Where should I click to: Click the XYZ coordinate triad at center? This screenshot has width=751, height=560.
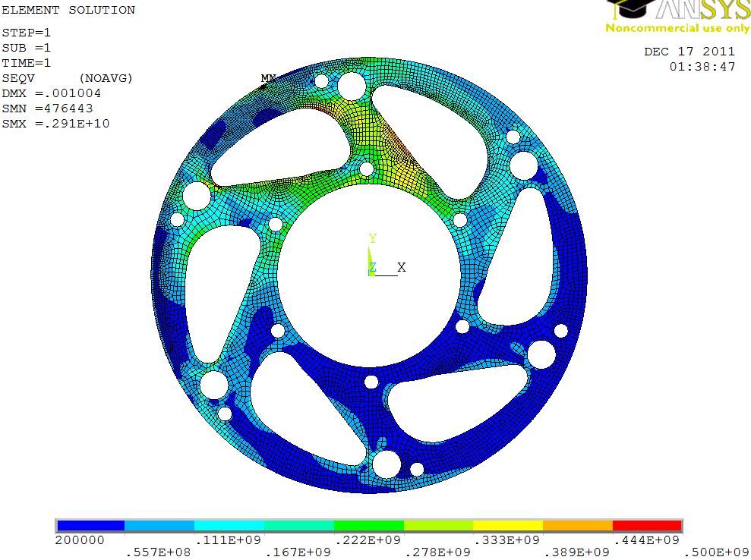click(386, 255)
